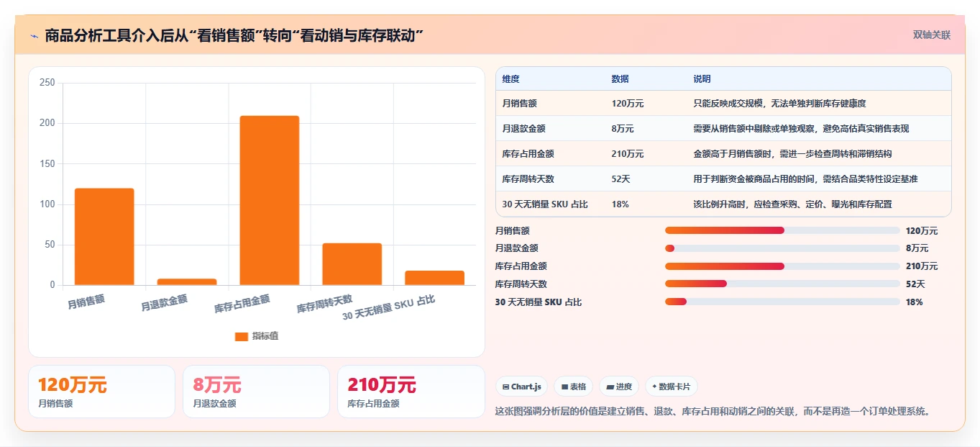The width and height of the screenshot is (980, 447).
Task: Select the 表格 tag chip
Action: pyautogui.click(x=573, y=387)
